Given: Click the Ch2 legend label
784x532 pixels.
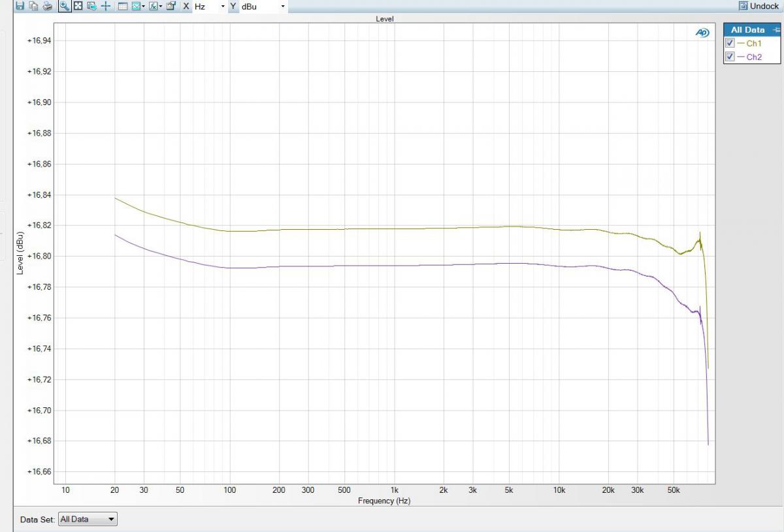Looking at the screenshot, I should [754, 57].
